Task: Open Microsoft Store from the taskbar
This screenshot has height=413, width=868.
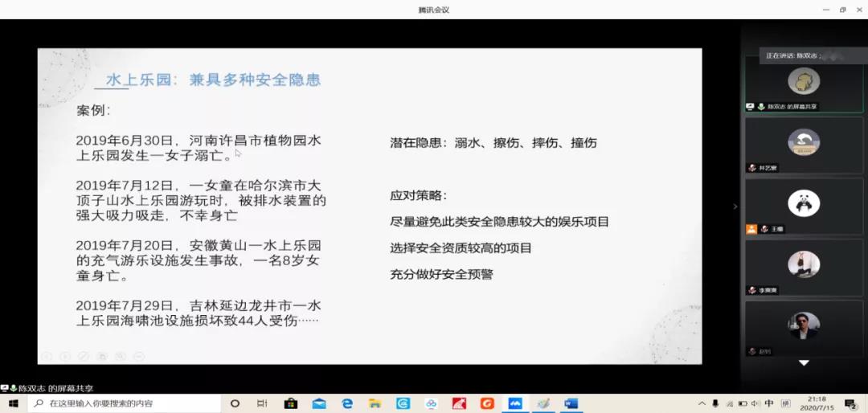Action: pyautogui.click(x=291, y=403)
